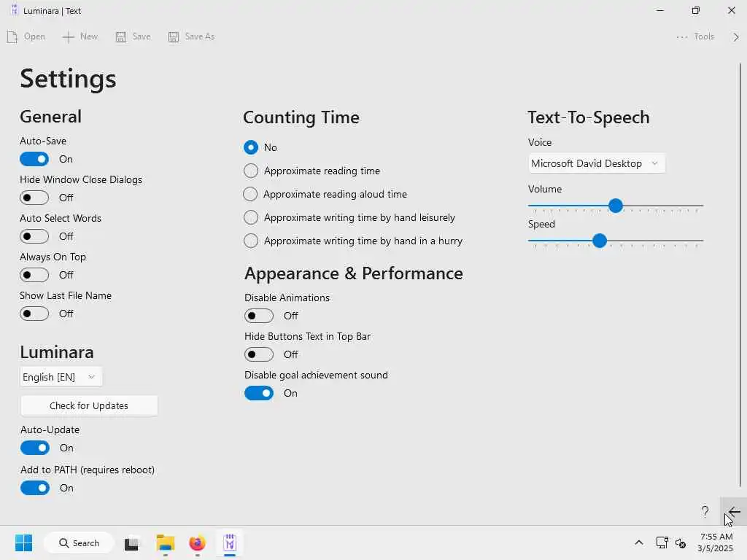
Task: Expand the top bar chevron arrow
Action: coord(736,36)
